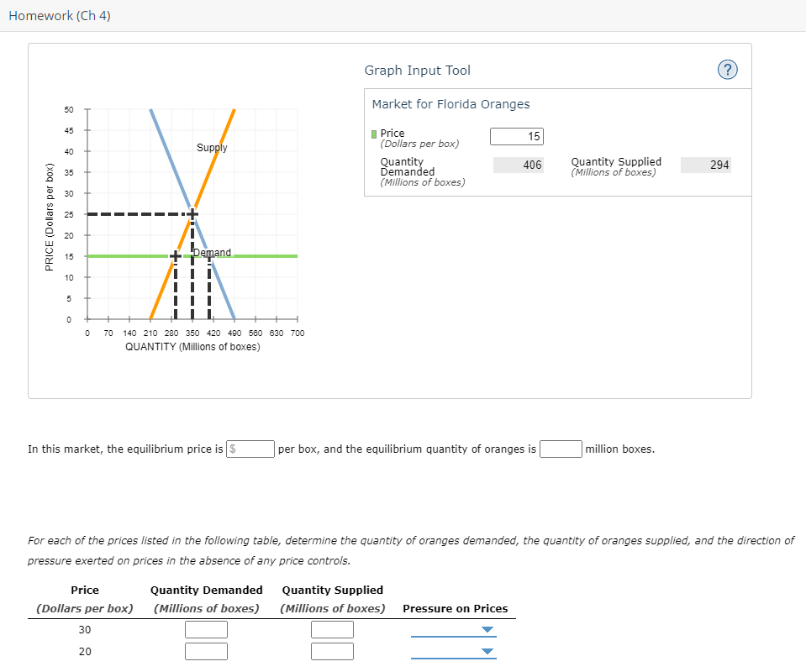Open the Pressure on Prices dropdown for price 20
The image size is (806, 672).
point(453,651)
